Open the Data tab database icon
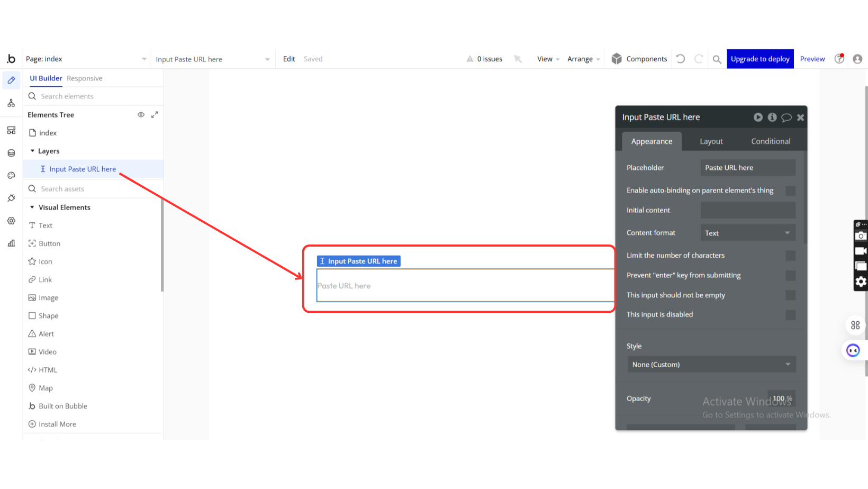 pos(11,153)
